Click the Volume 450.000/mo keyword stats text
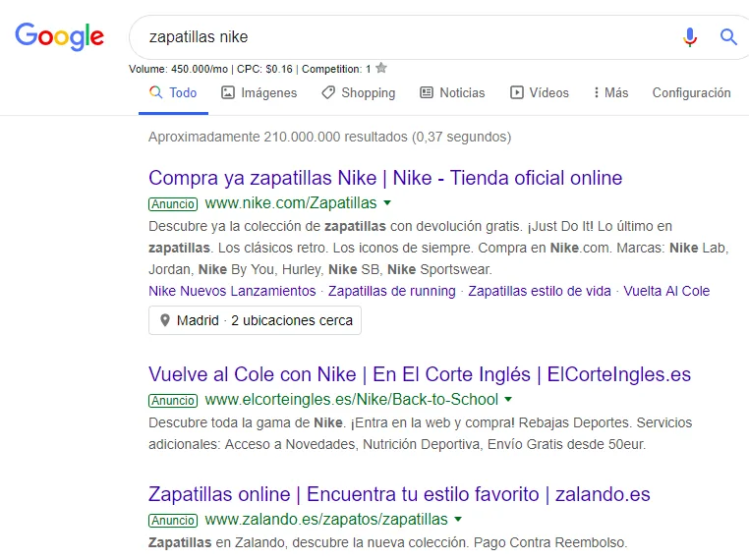The width and height of the screenshot is (749, 560). click(x=250, y=69)
